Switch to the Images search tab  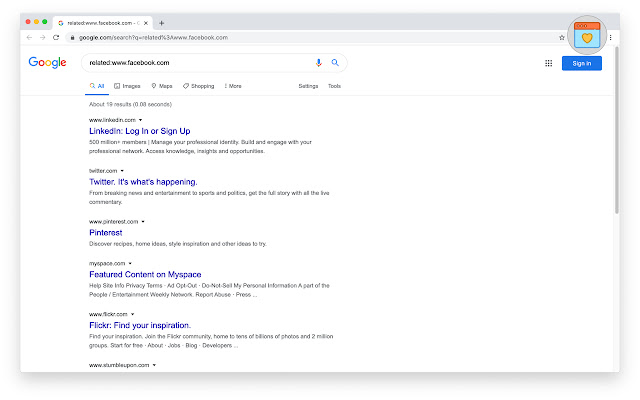point(127,86)
